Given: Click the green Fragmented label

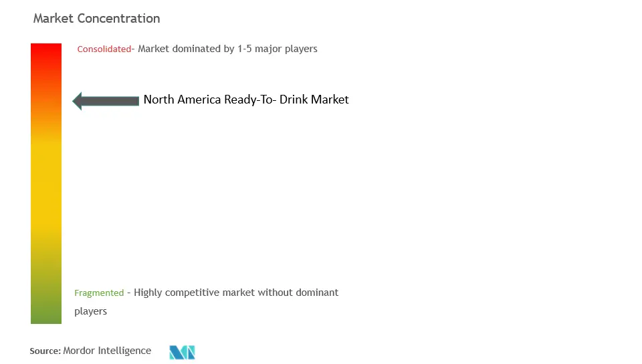Looking at the screenshot, I should 99,293.
